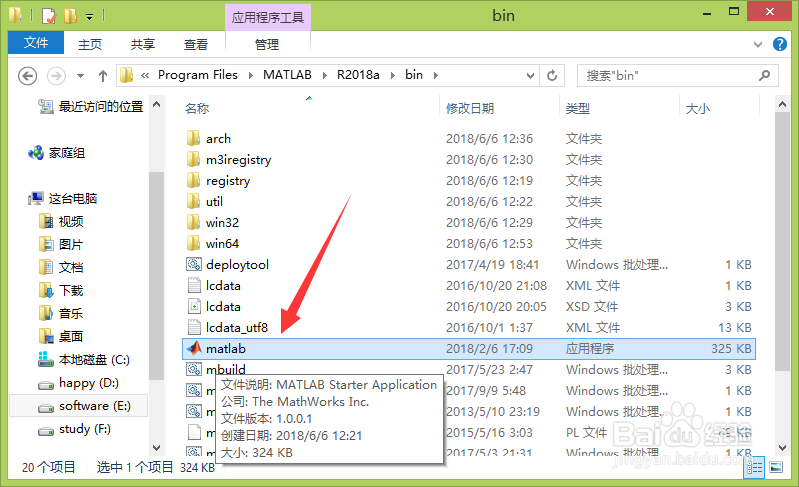Open the 管理 ribbon tab

tap(267, 45)
